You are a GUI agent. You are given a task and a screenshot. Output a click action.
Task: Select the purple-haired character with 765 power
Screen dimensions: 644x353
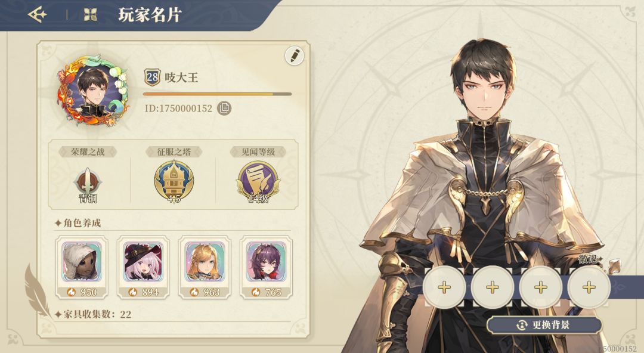266,267
